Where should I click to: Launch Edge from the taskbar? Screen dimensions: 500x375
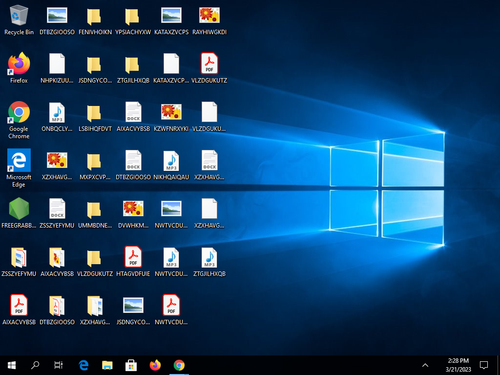(83, 365)
